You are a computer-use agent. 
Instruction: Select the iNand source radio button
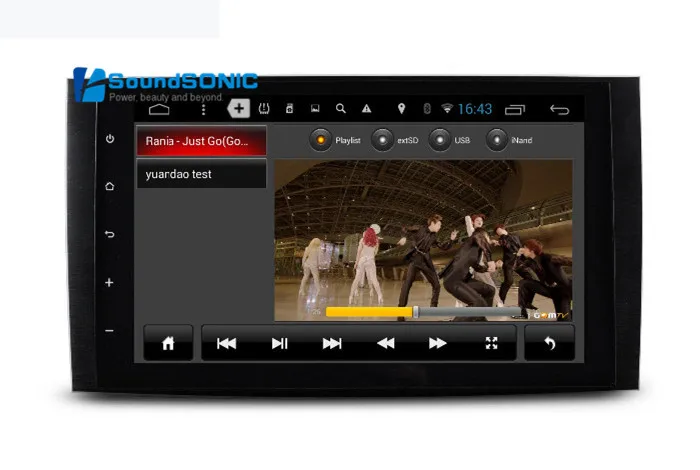[x=496, y=140]
